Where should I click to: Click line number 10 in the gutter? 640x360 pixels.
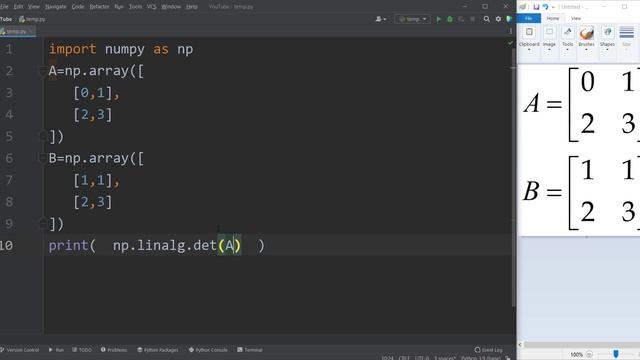[x=7, y=245]
